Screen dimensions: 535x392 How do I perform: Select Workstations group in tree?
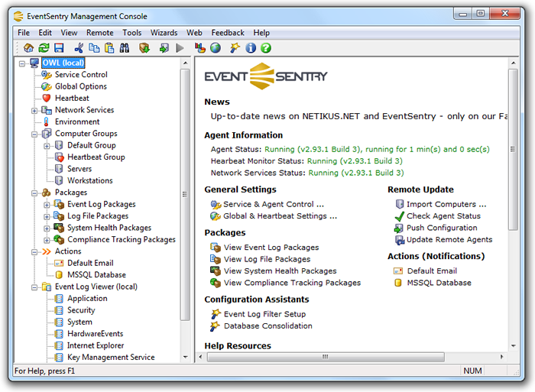tap(90, 181)
